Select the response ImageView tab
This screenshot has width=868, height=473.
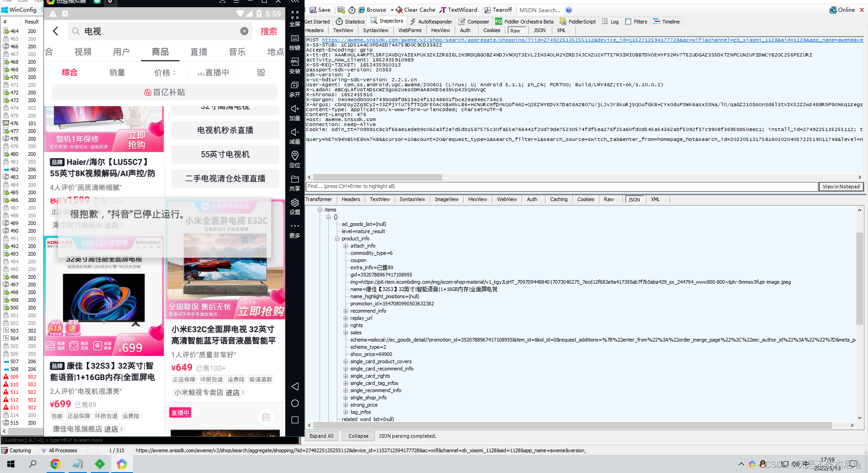[447, 199]
